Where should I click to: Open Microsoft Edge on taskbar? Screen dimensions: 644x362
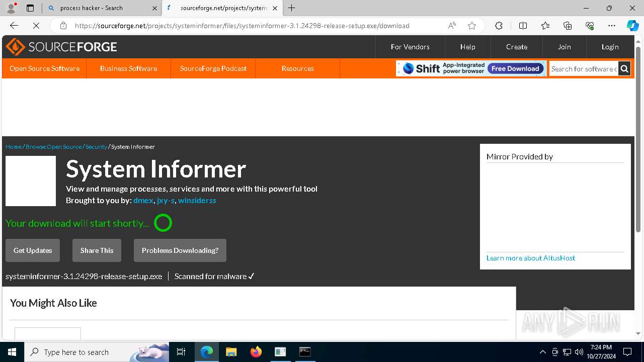tap(207, 352)
